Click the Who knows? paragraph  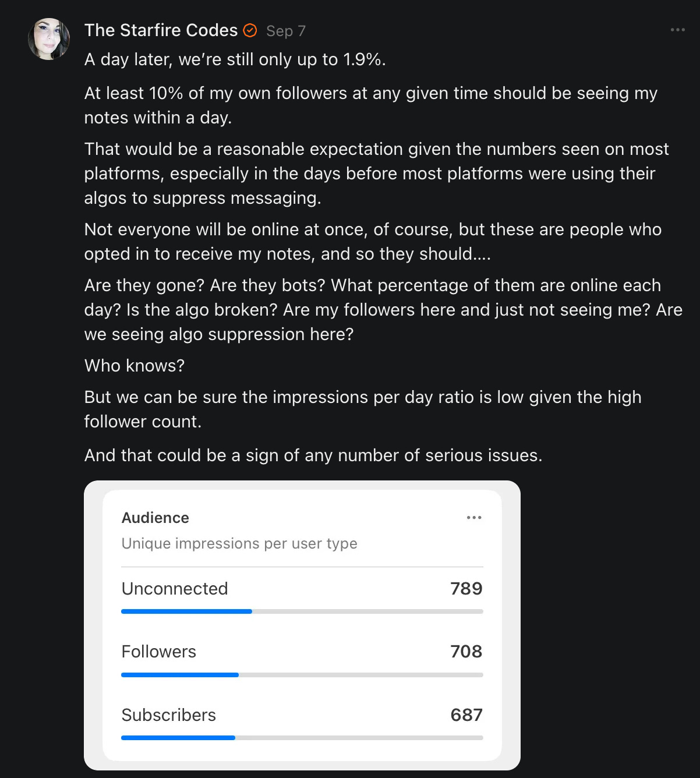(x=135, y=366)
